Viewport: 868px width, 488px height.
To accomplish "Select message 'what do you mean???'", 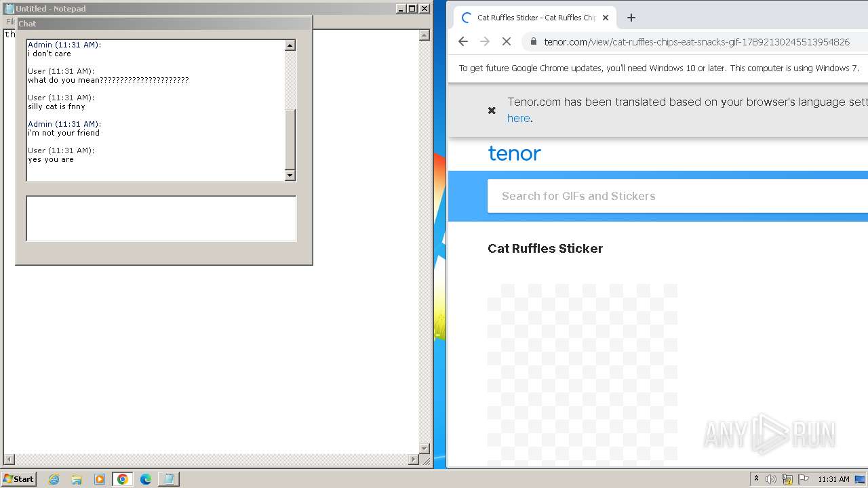I will pos(108,80).
